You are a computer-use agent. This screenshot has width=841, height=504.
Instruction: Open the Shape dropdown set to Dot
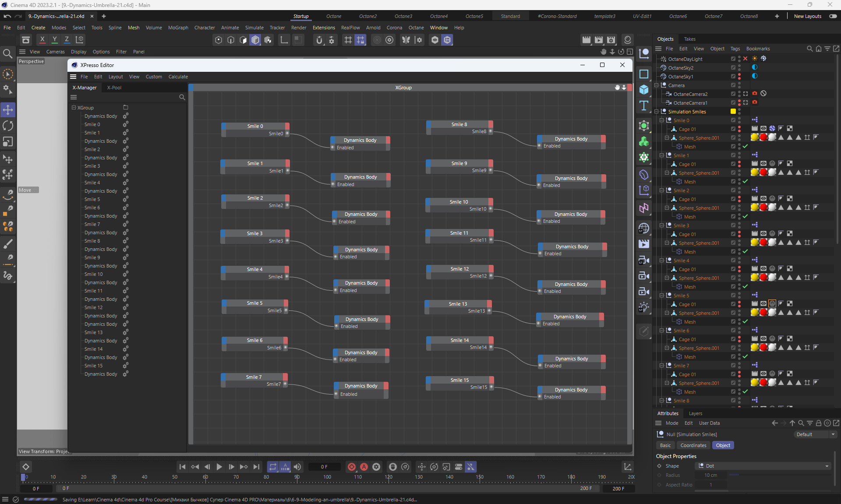point(763,466)
